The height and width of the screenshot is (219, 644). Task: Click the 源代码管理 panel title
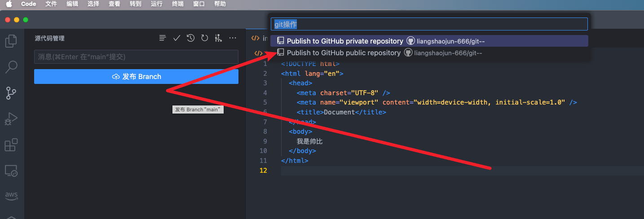[50, 39]
